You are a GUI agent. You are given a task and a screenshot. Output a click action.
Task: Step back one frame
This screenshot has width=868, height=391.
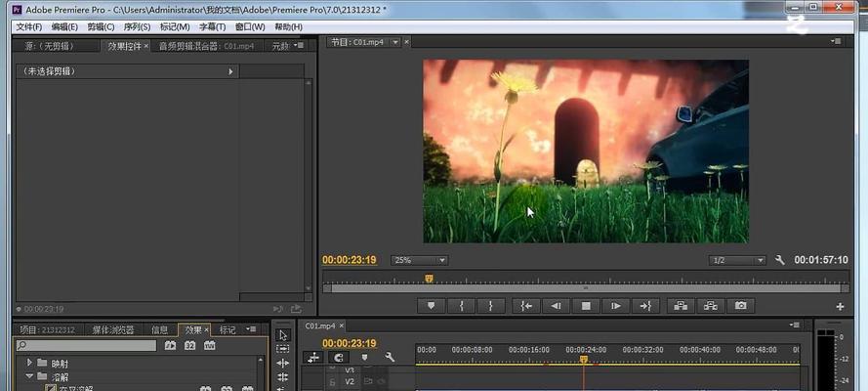pos(557,306)
